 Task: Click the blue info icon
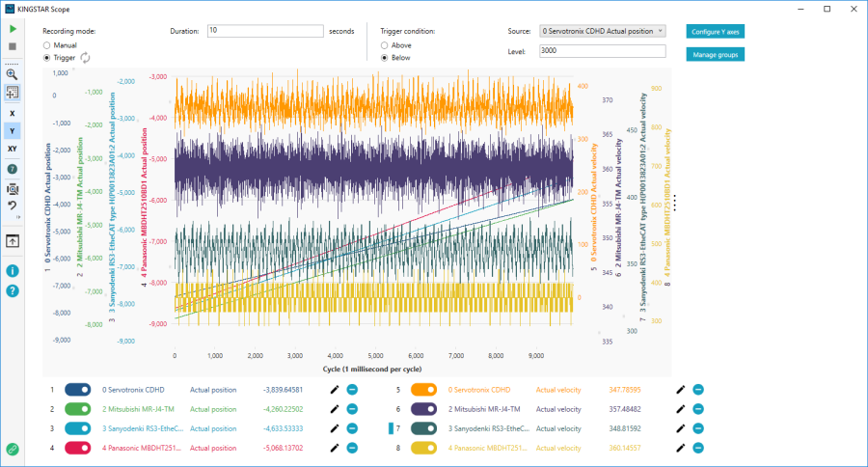tap(13, 270)
